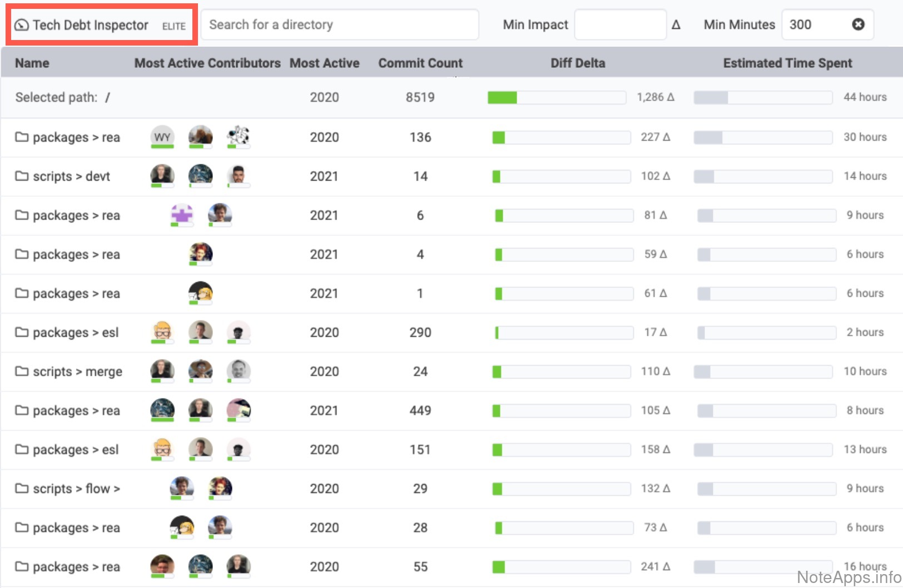Sort by the Estimated Time Spent header

[787, 63]
